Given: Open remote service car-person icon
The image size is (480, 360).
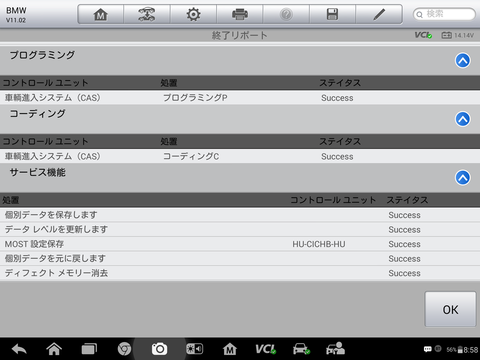Looking at the screenshot, I should (335, 349).
